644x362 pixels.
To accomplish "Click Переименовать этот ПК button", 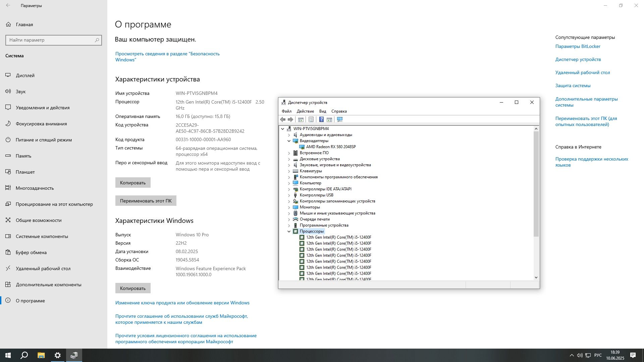I will click(146, 201).
